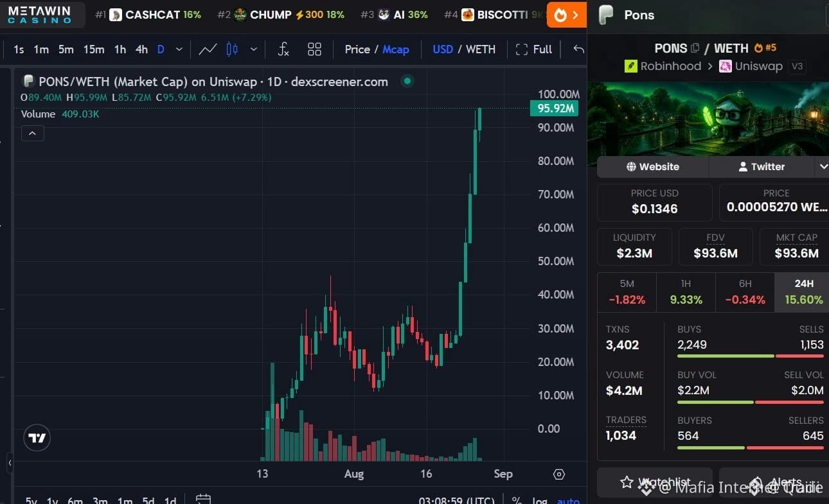The image size is (829, 504).
Task: Open the Pons Twitter link
Action: (x=761, y=167)
